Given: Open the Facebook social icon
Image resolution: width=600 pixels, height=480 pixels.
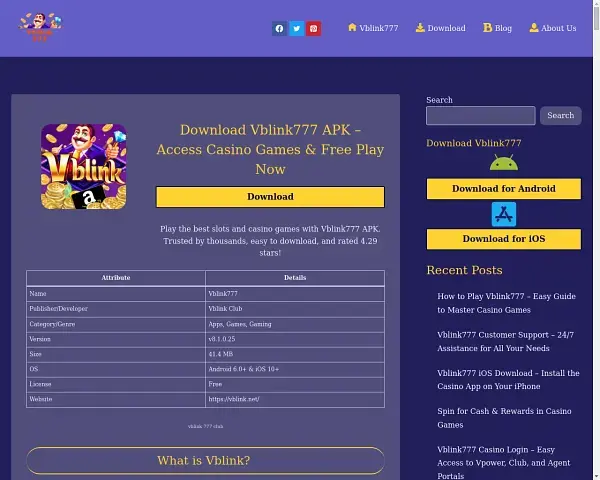Looking at the screenshot, I should 279,28.
